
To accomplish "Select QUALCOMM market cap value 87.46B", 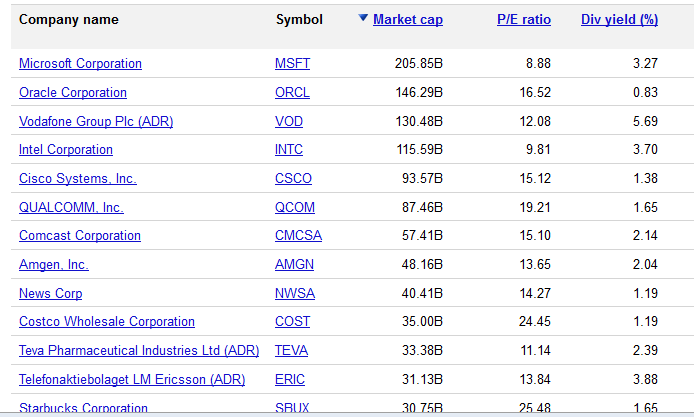I will [x=422, y=207].
